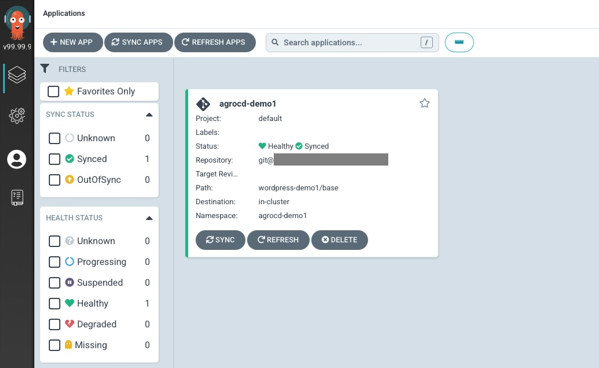
Task: Click the Applications breadcrumb title
Action: (x=64, y=13)
